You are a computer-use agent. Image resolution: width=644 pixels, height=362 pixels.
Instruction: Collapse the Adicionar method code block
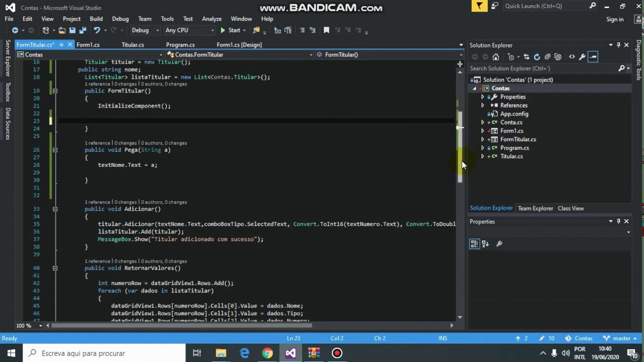(55, 209)
